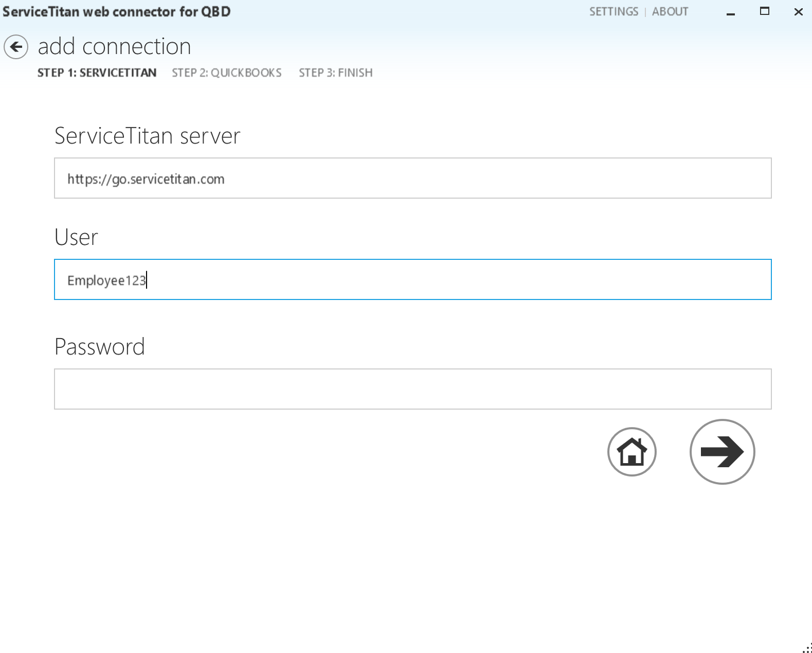Focus the ServiceTitan server field
The width and height of the screenshot is (812, 653).
tap(413, 178)
